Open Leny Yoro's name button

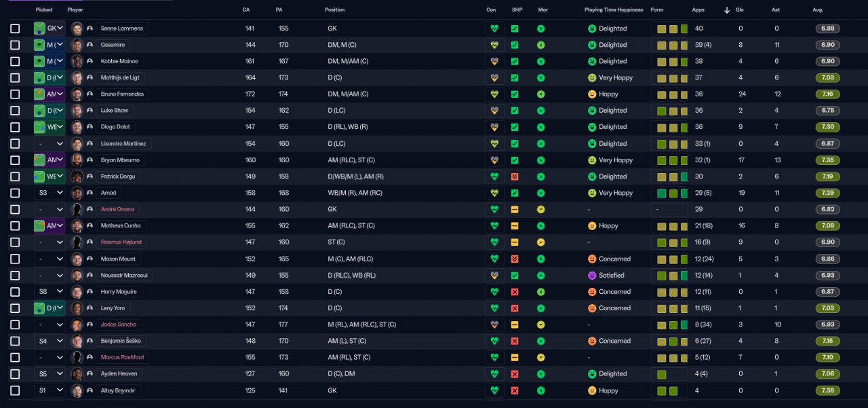coord(113,308)
